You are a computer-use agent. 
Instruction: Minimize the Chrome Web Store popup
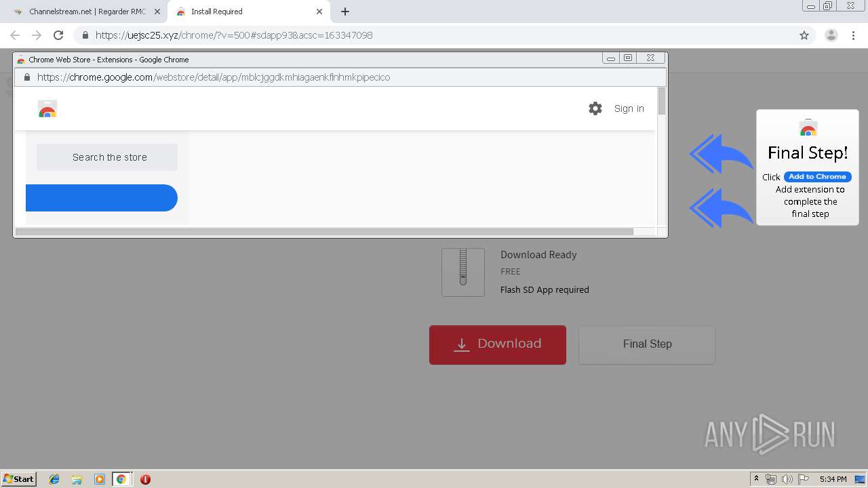click(x=611, y=58)
